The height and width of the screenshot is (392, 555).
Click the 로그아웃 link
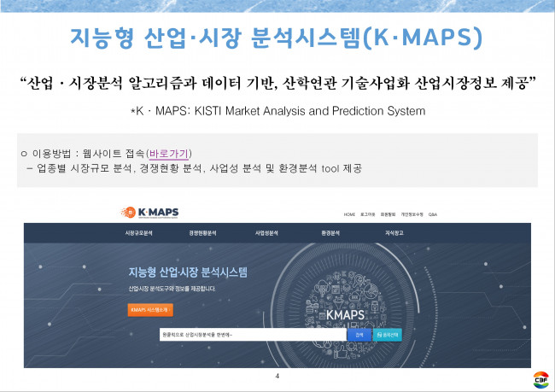click(x=367, y=214)
